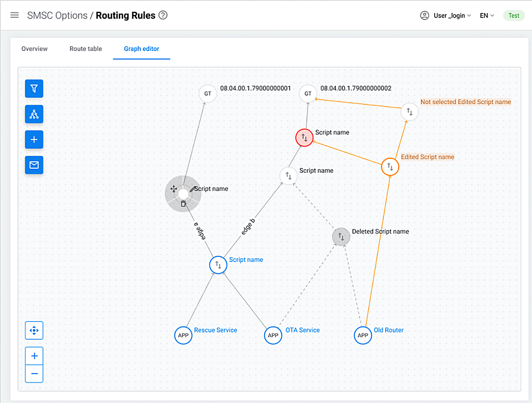Select the blue Script name node

pos(218,265)
